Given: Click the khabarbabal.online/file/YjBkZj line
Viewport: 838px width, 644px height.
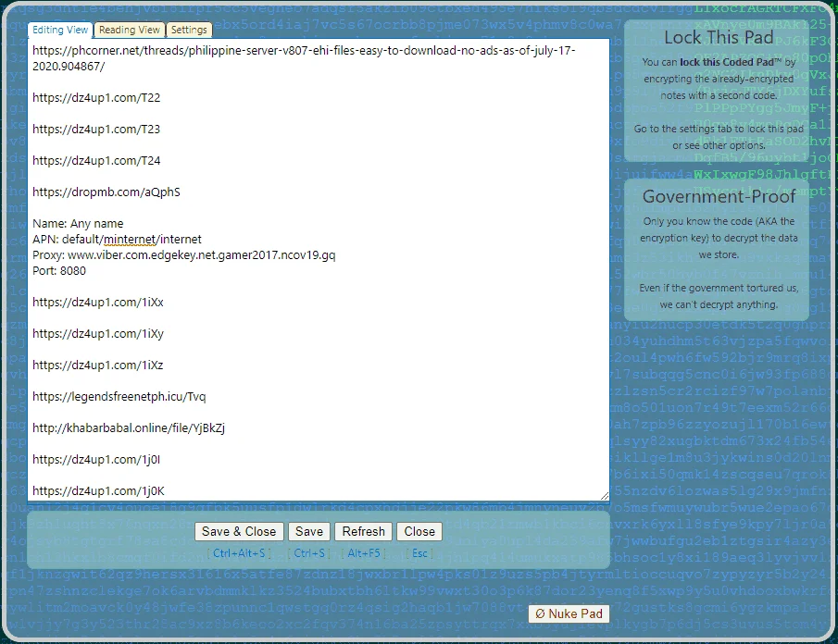Looking at the screenshot, I should [x=129, y=428].
